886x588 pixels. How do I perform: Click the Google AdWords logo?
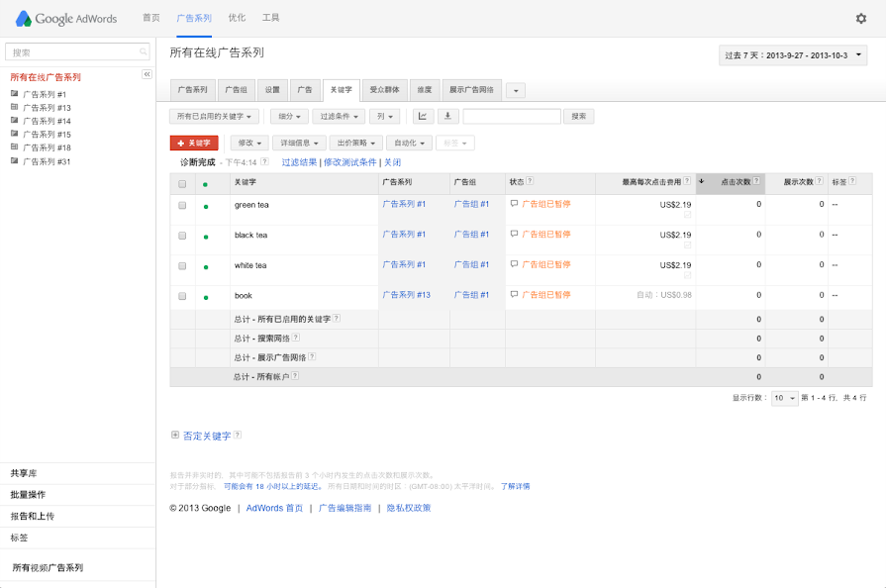pos(65,18)
